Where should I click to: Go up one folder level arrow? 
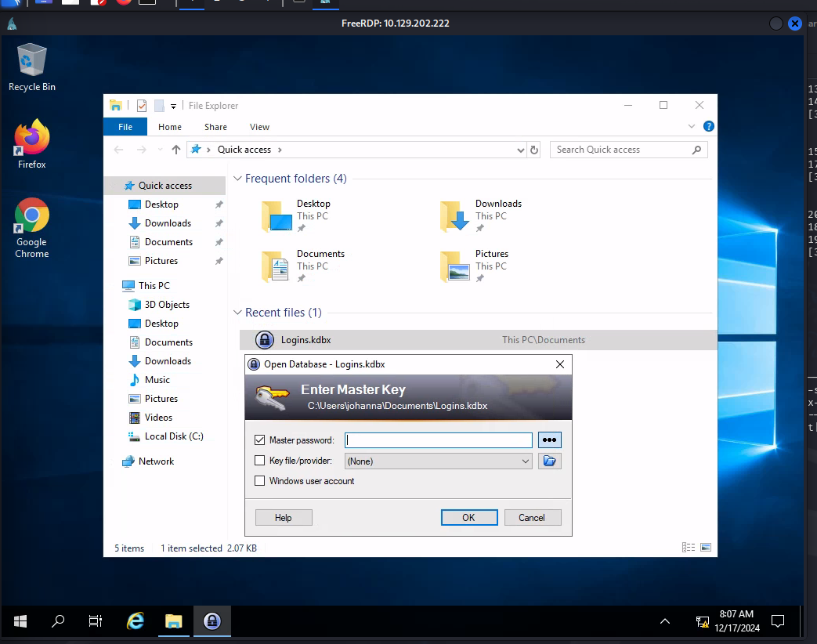176,150
